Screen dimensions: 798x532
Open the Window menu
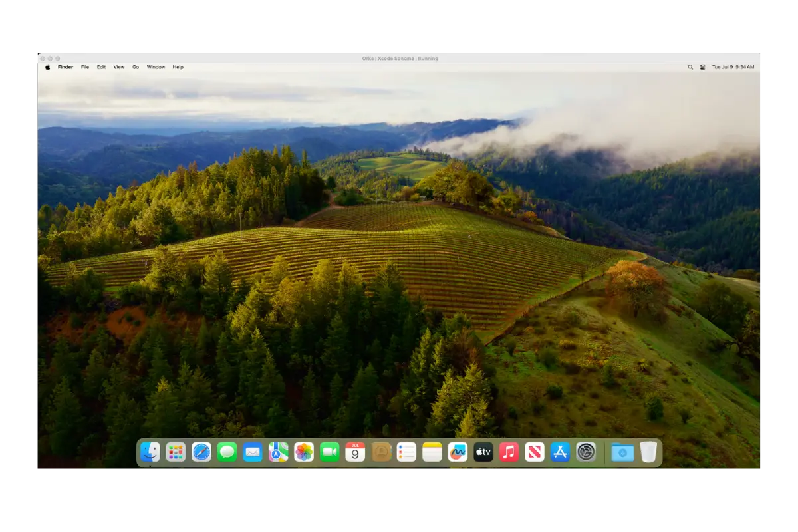[x=156, y=67]
